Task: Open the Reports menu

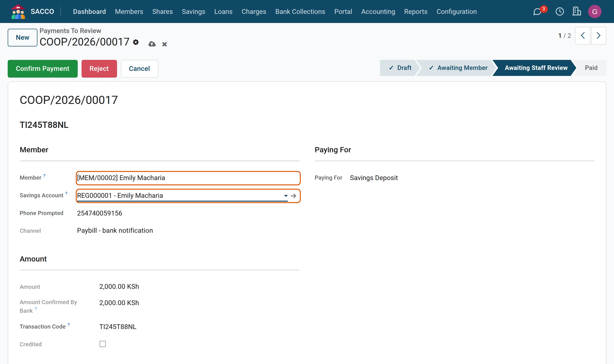Action: [x=416, y=11]
